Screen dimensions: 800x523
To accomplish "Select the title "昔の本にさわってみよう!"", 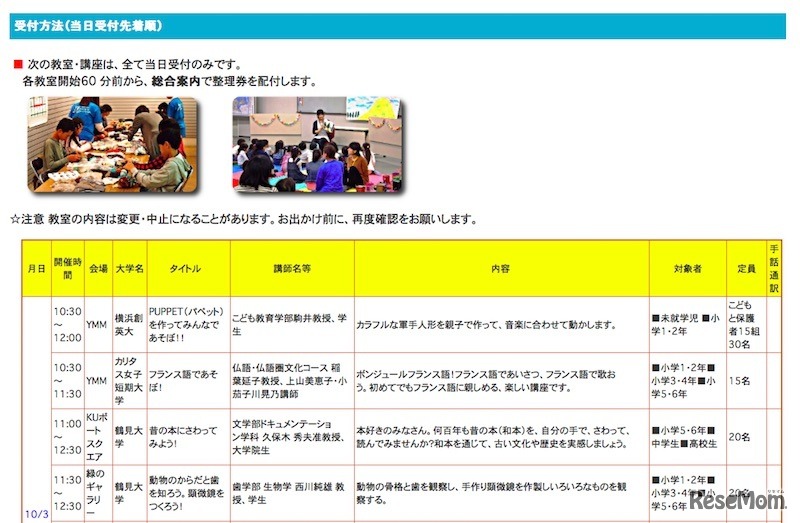I will click(189, 437).
